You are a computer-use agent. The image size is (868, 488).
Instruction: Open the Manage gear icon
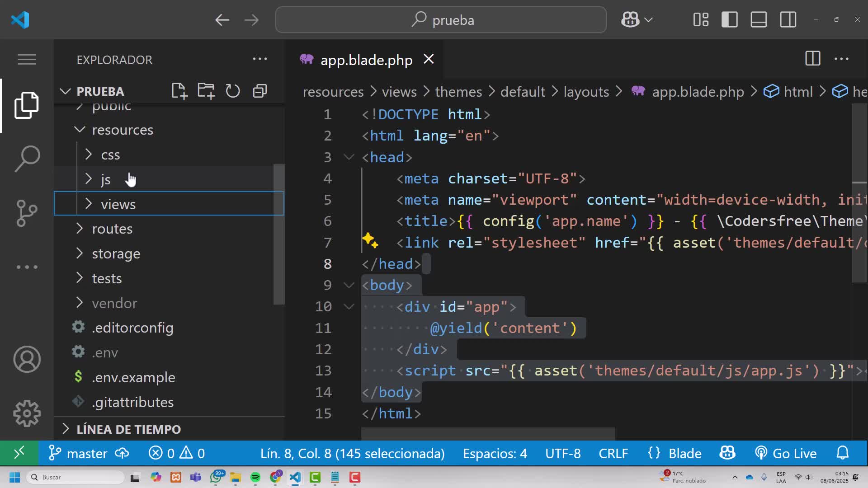27,413
